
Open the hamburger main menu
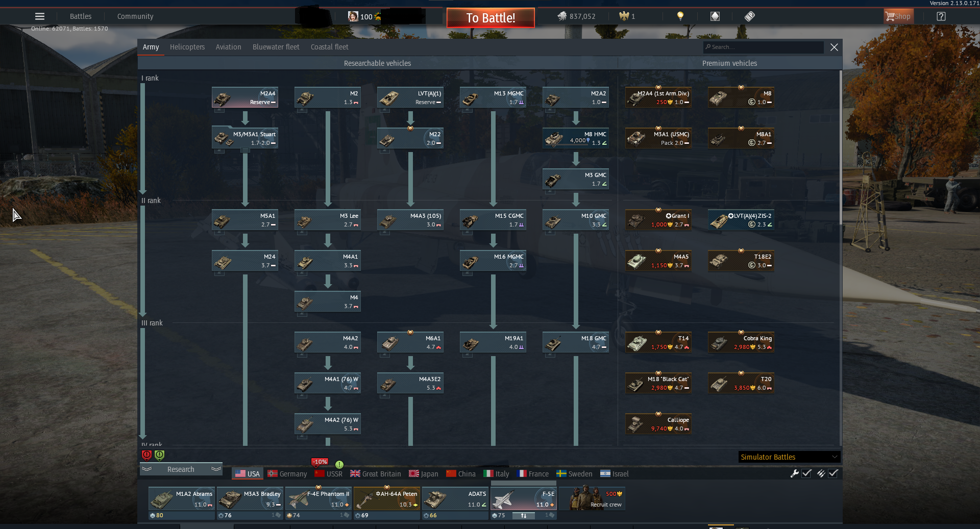[x=40, y=16]
